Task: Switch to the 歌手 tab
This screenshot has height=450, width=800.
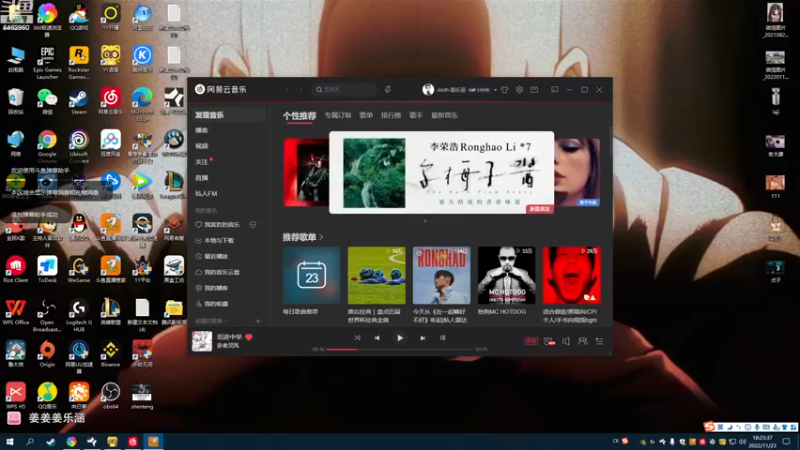Action: click(416, 115)
